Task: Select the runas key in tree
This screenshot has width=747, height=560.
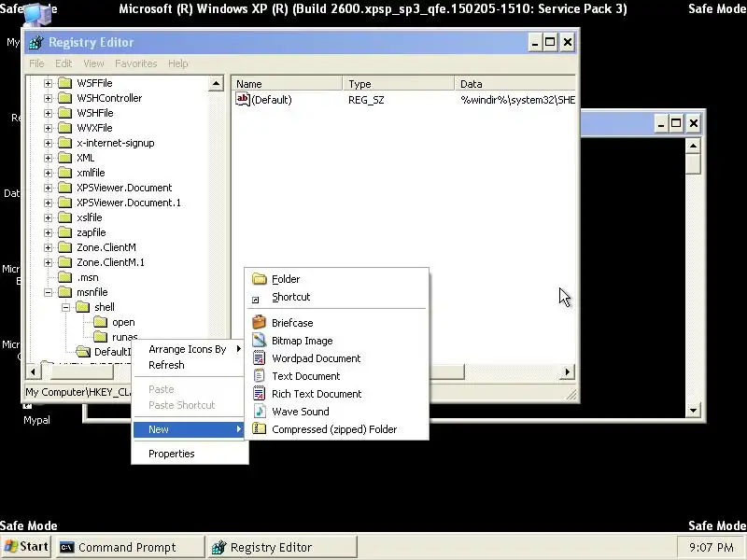Action: (x=125, y=337)
